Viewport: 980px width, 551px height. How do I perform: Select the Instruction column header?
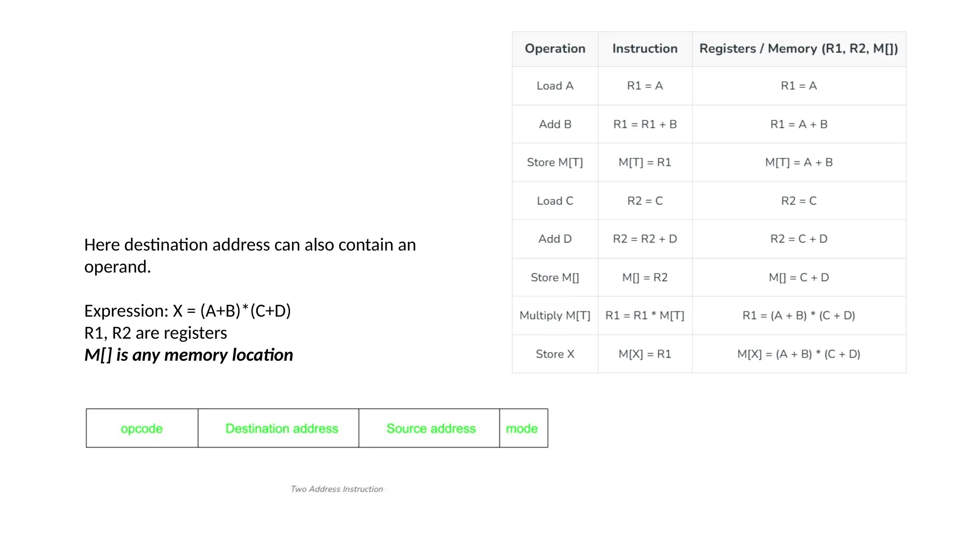(645, 49)
